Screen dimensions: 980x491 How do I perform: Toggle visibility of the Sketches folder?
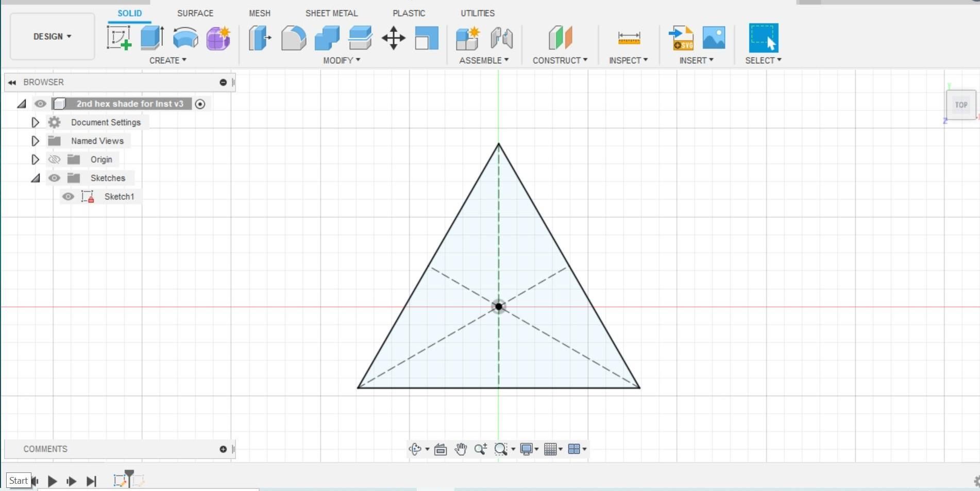(54, 178)
